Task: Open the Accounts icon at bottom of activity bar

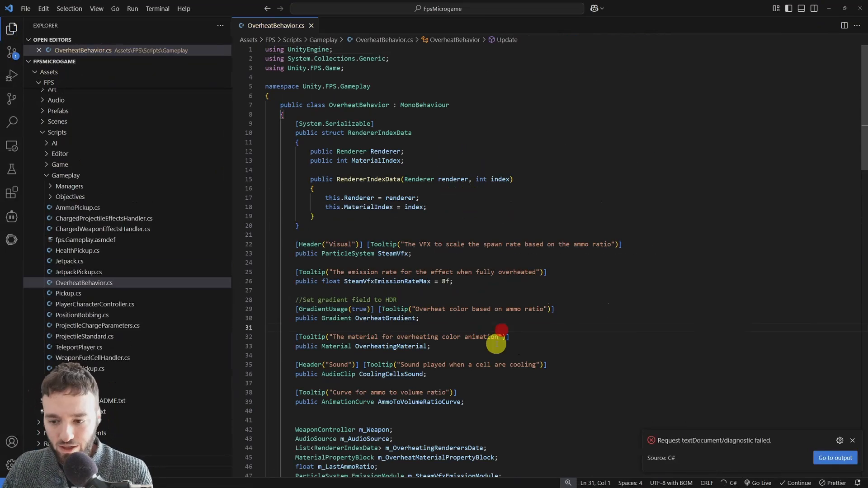Action: tap(12, 442)
